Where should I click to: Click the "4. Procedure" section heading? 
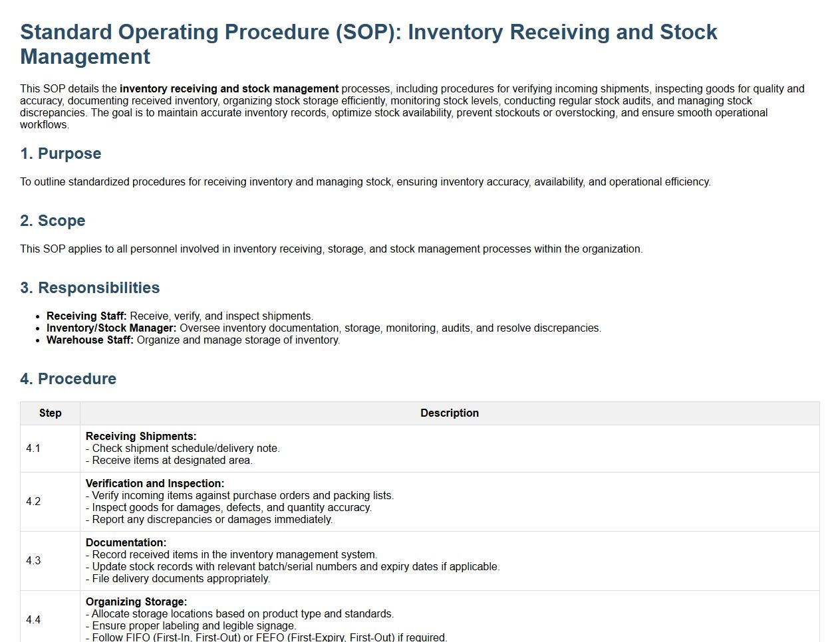coord(68,379)
